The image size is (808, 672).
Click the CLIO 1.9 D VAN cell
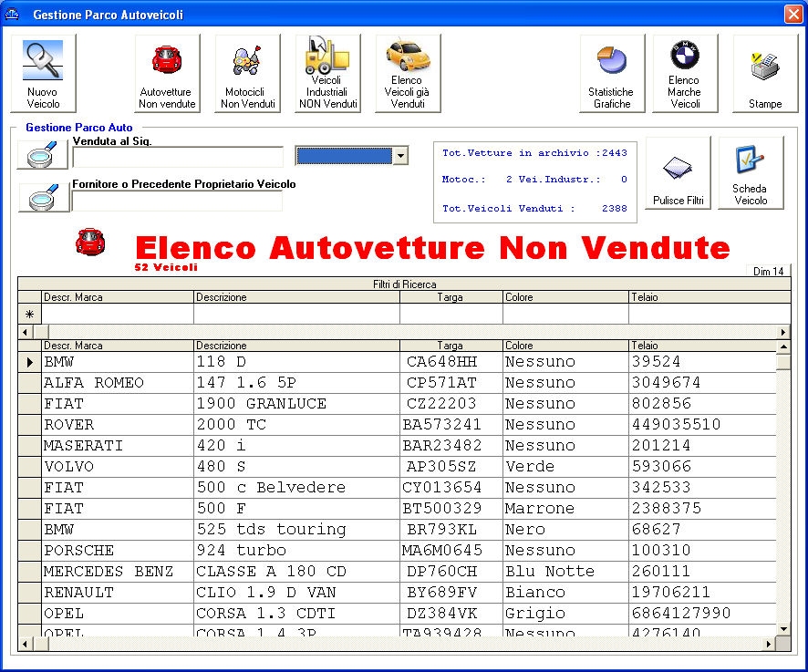point(296,594)
